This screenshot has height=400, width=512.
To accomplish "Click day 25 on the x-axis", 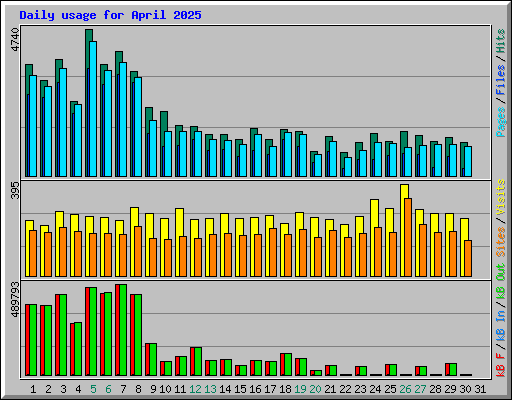I will tap(390, 389).
